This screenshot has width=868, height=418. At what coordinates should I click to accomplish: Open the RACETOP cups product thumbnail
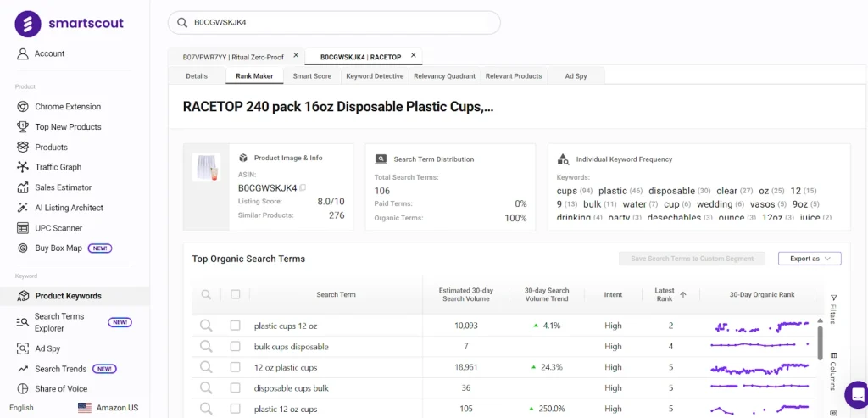click(x=206, y=167)
